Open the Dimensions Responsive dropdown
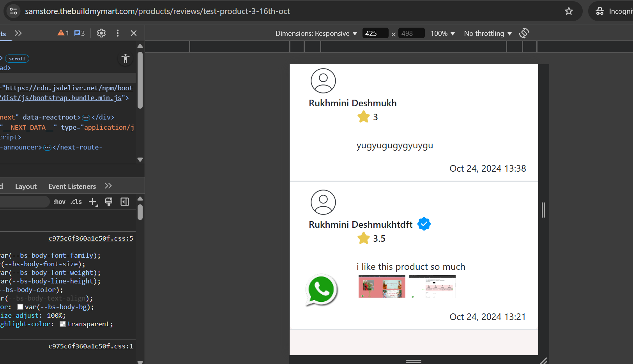633x364 pixels. pyautogui.click(x=316, y=33)
